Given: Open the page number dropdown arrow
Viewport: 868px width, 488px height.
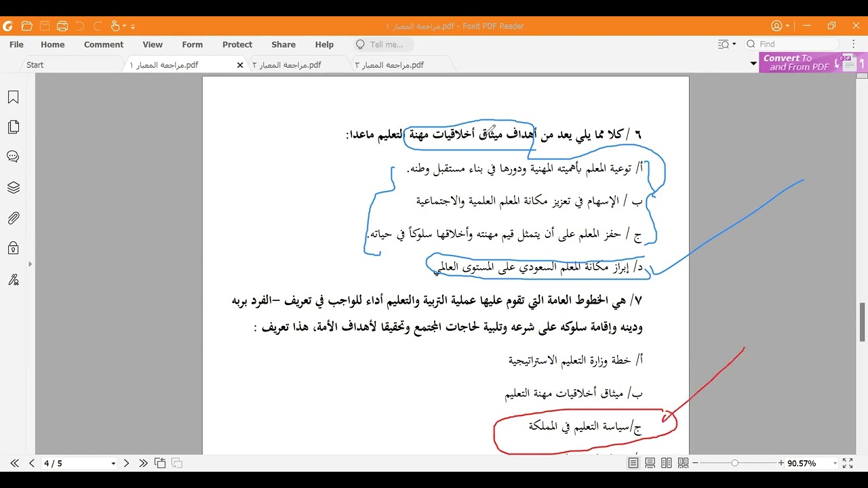Looking at the screenshot, I should [x=113, y=464].
